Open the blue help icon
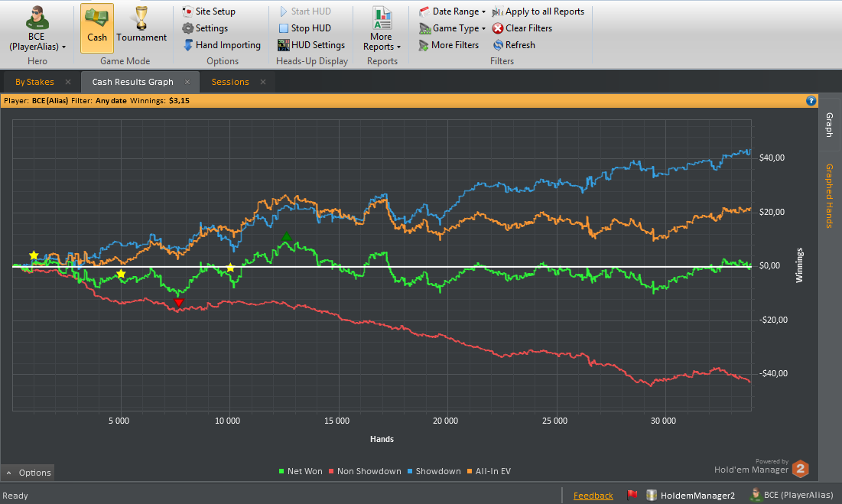 click(811, 100)
